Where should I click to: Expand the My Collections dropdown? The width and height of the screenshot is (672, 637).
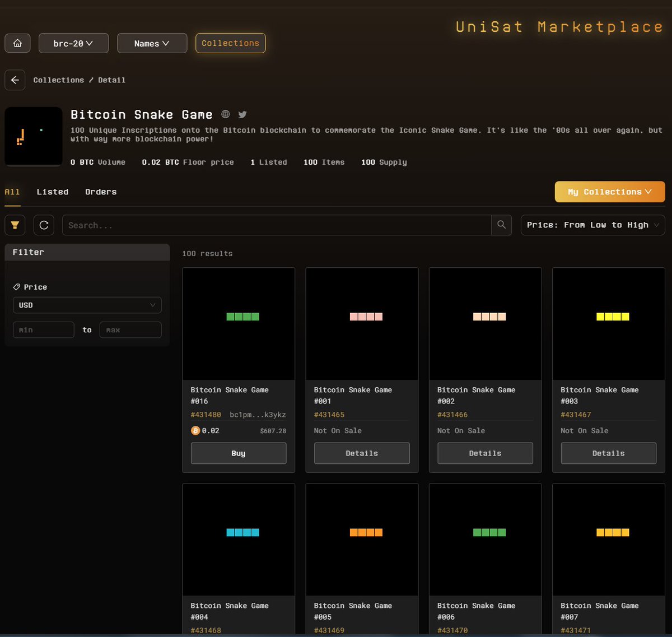tap(610, 192)
